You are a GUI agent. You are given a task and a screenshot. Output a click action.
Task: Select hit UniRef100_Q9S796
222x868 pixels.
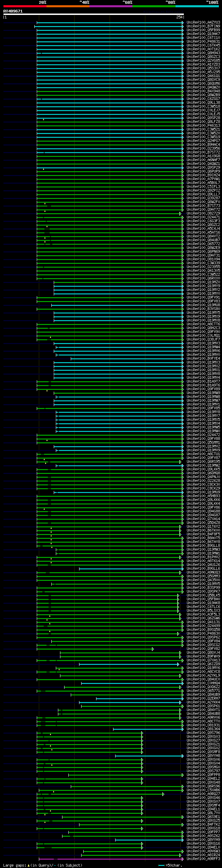[203, 733]
